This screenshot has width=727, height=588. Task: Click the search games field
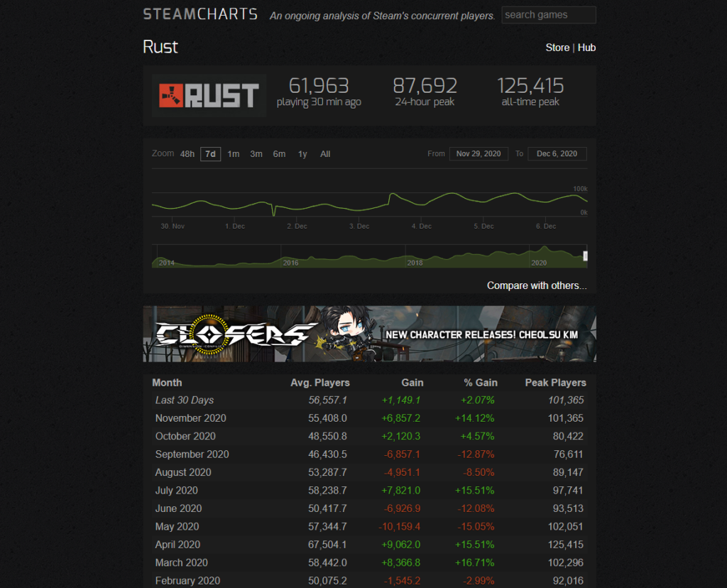click(549, 15)
